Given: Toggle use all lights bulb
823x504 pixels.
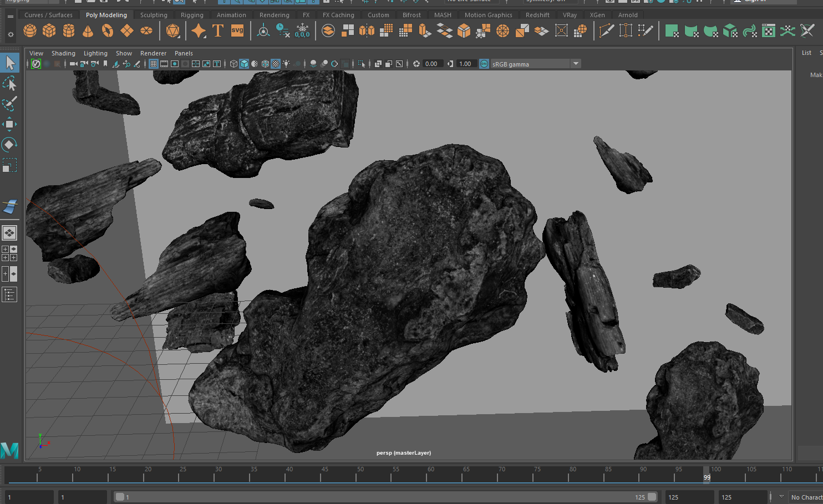Looking at the screenshot, I should pos(286,64).
